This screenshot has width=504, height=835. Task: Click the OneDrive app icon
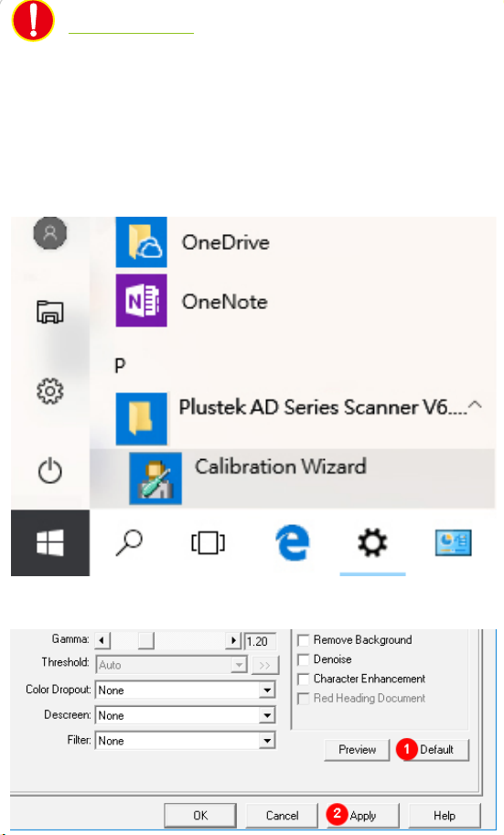pos(141,241)
